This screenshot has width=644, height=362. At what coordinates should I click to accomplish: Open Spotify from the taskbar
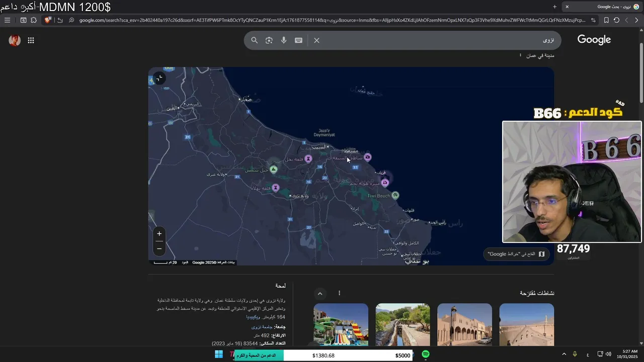coord(426,354)
